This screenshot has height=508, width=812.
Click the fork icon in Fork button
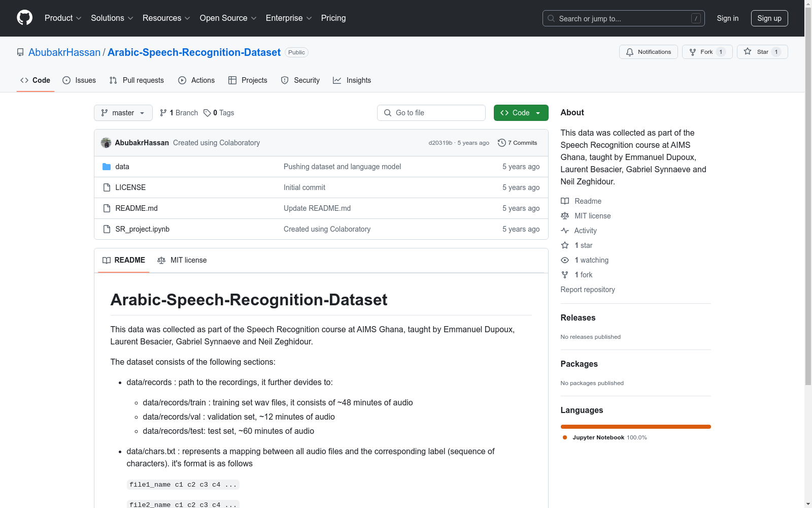(x=693, y=52)
